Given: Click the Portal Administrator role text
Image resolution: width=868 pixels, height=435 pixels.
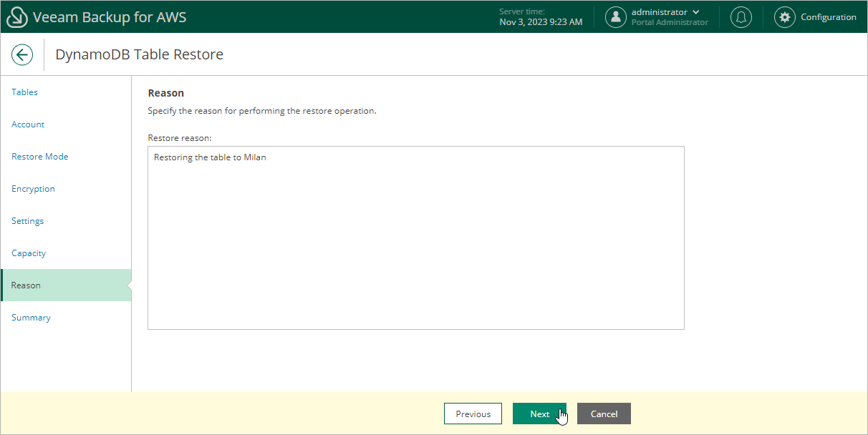Looking at the screenshot, I should point(670,22).
